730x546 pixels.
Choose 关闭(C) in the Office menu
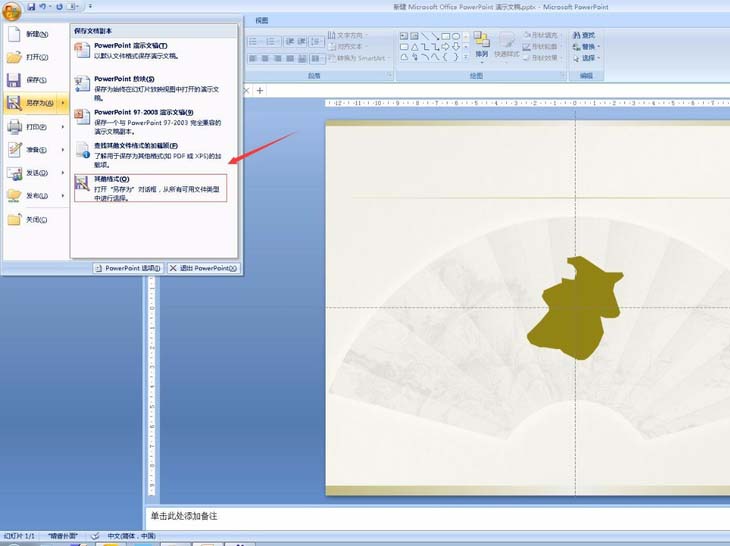click(x=35, y=219)
